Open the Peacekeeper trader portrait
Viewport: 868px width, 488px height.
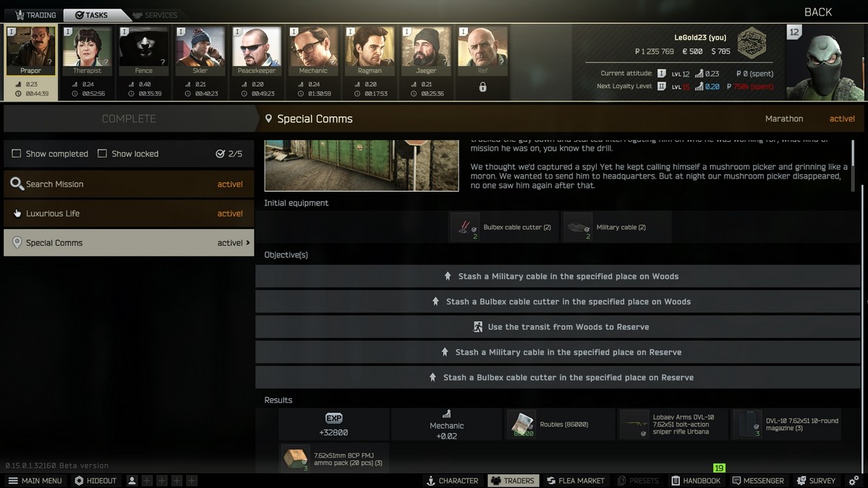click(257, 52)
